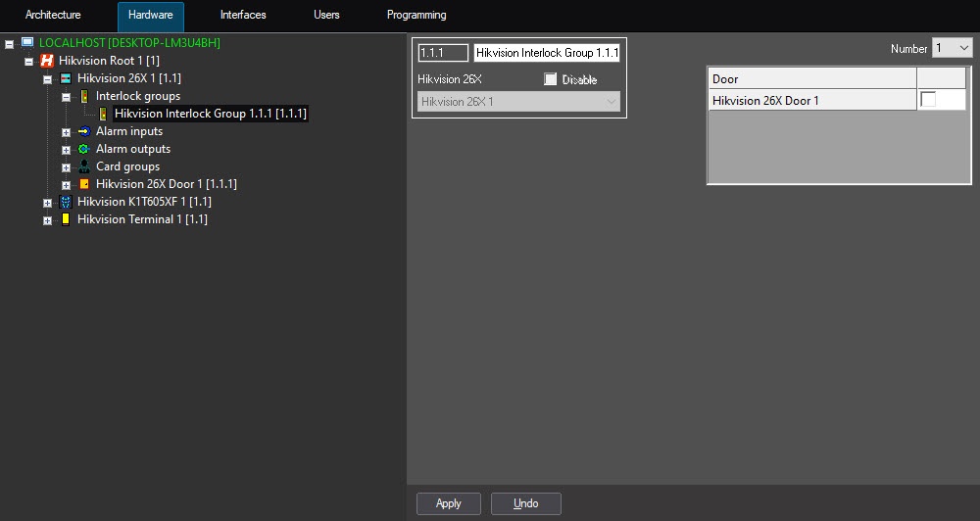This screenshot has width=980, height=521.
Task: Select Hikvision Interlock Group 1.1.1 [1.1.1] label
Action: 211,114
